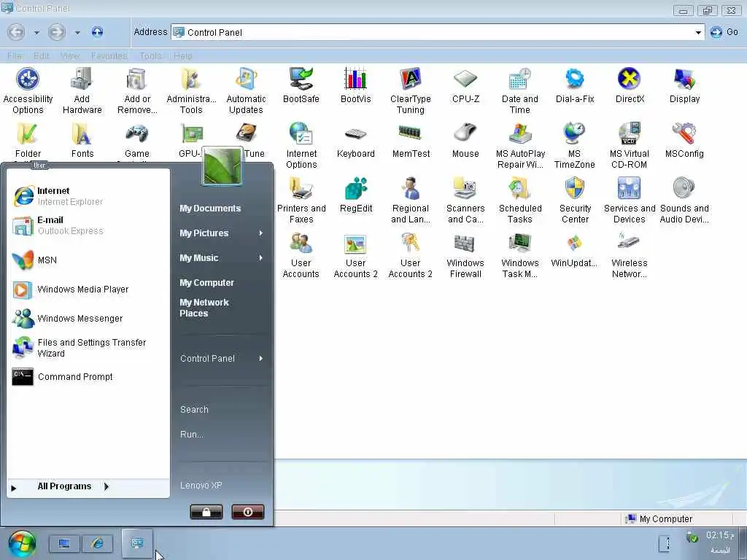The height and width of the screenshot is (560, 747).
Task: Launch MSConfig icon
Action: (684, 141)
